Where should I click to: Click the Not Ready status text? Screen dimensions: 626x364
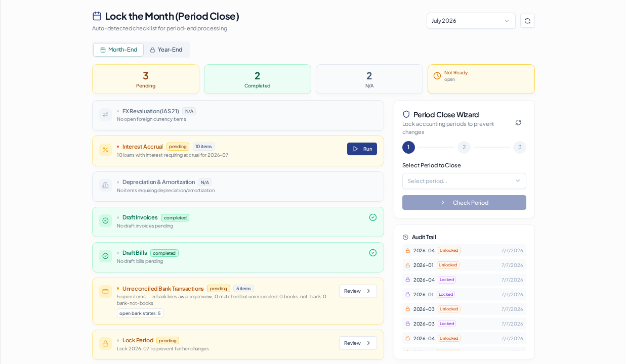pos(456,72)
